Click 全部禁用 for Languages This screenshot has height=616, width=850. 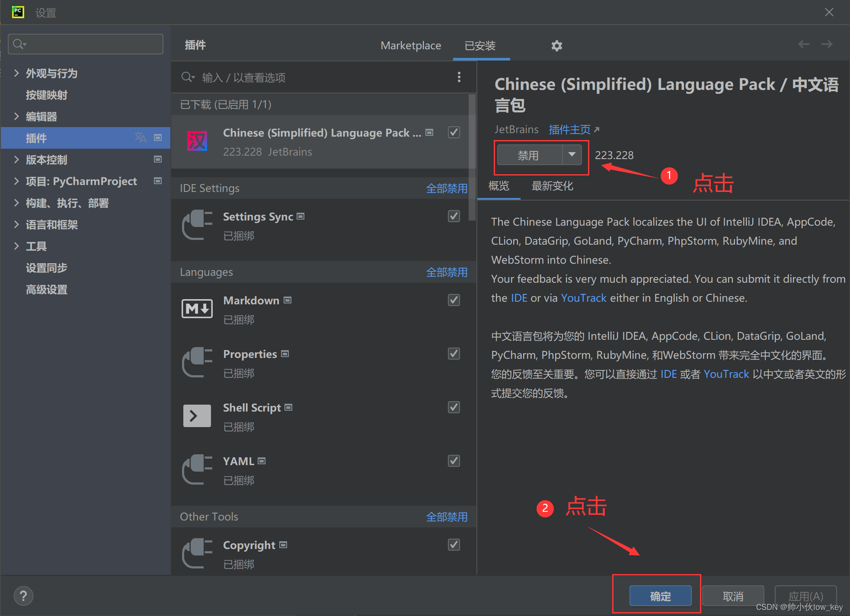447,272
